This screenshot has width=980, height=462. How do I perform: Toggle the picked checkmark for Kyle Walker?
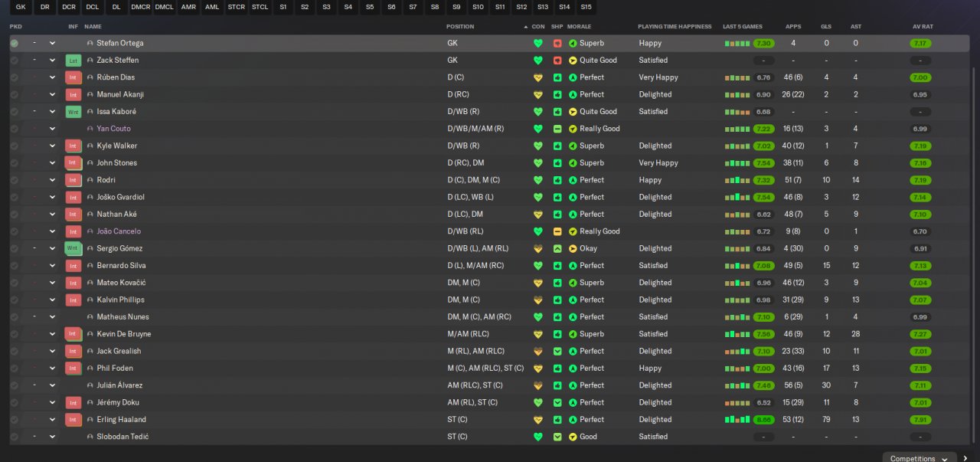pos(15,146)
